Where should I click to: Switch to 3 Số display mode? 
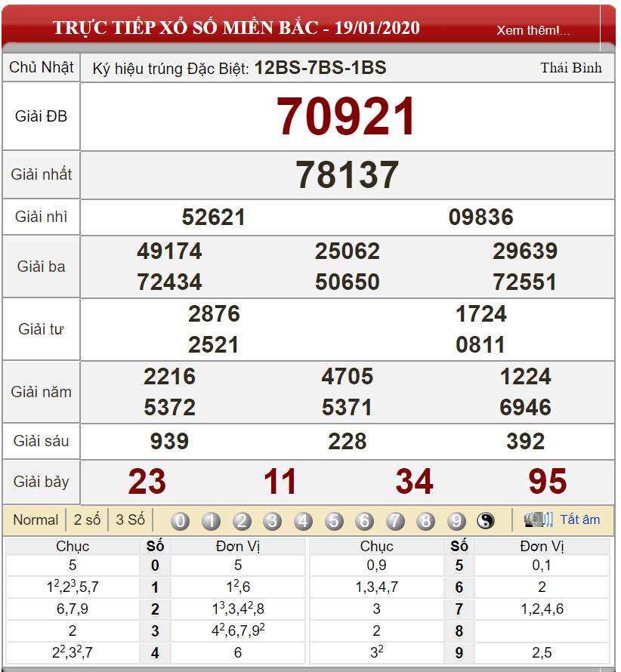tap(131, 520)
